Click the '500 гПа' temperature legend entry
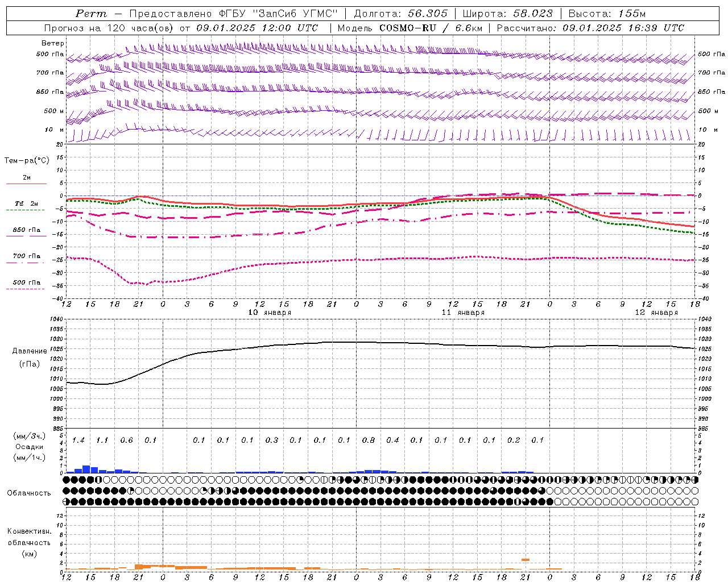This screenshot has width=728, height=582. 26,282
